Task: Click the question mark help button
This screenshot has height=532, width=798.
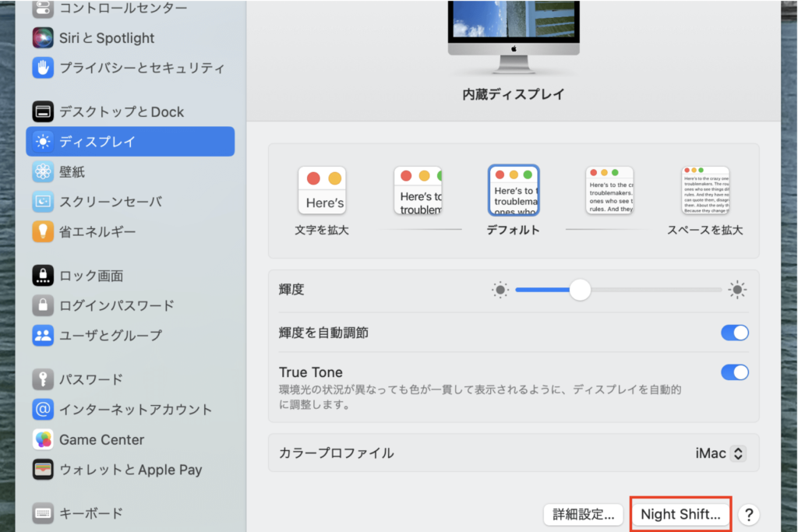Action: click(748, 514)
